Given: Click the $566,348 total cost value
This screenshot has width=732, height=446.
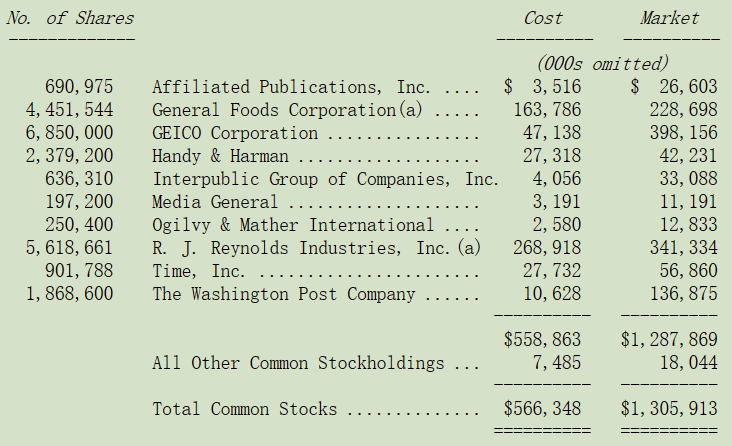Looking at the screenshot, I should pyautogui.click(x=542, y=409).
